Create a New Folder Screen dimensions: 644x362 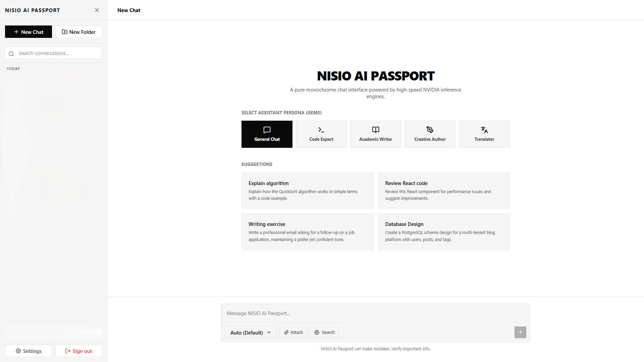click(78, 32)
